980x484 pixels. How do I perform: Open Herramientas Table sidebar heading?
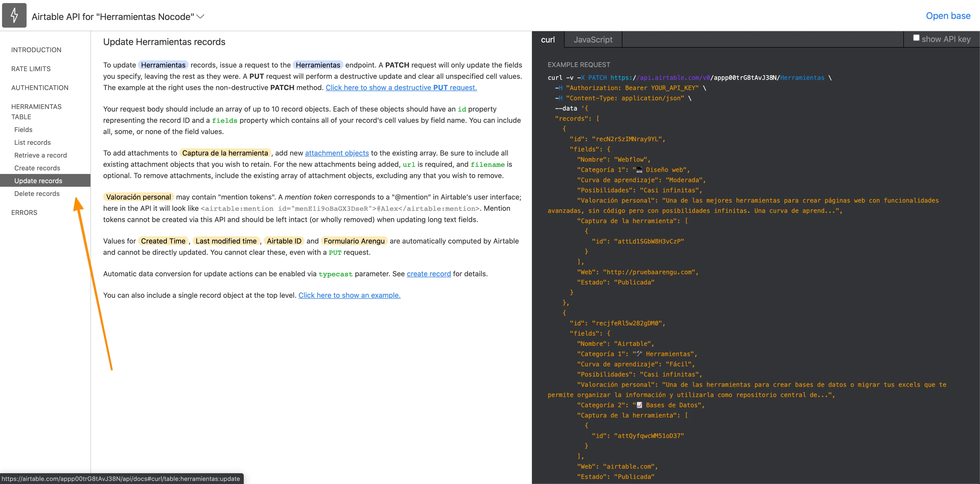(36, 112)
